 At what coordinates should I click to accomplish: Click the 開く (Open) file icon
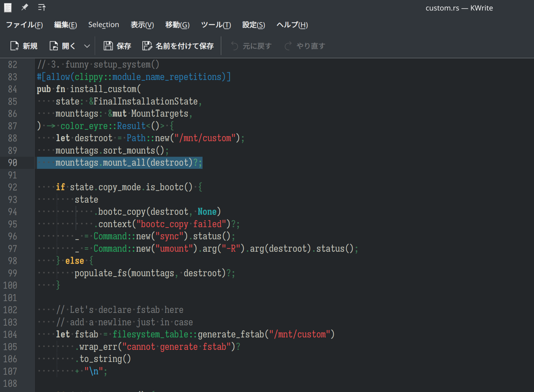click(x=54, y=46)
